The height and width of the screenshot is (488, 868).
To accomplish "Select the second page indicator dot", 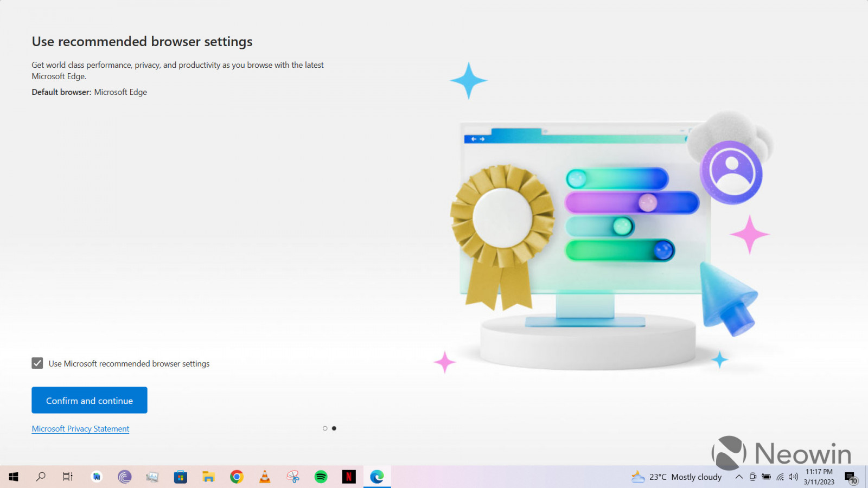I will pos(334,428).
